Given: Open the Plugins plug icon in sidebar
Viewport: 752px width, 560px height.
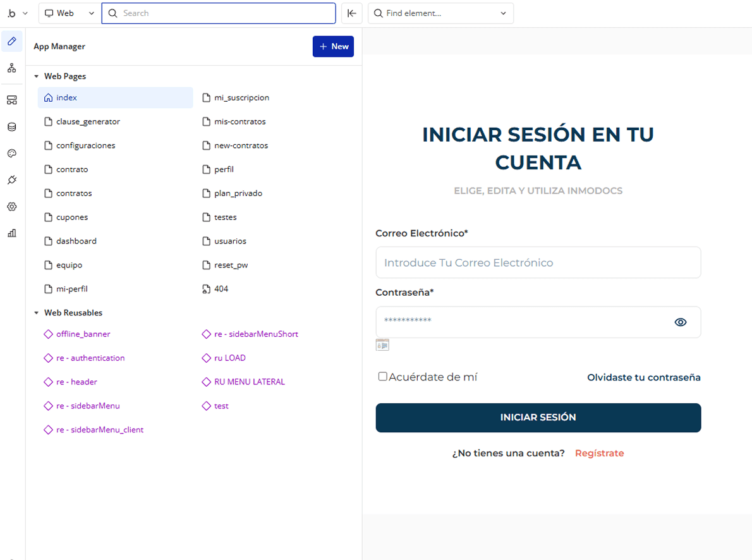Looking at the screenshot, I should point(12,180).
